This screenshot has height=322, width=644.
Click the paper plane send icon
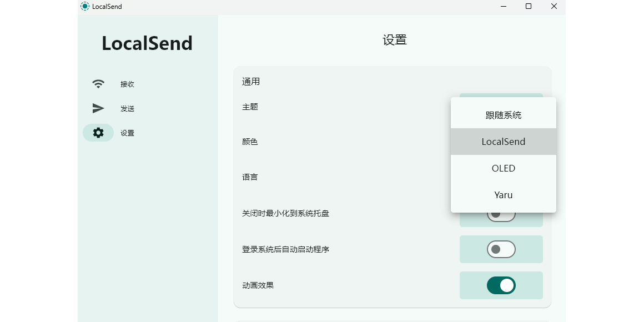(x=98, y=108)
